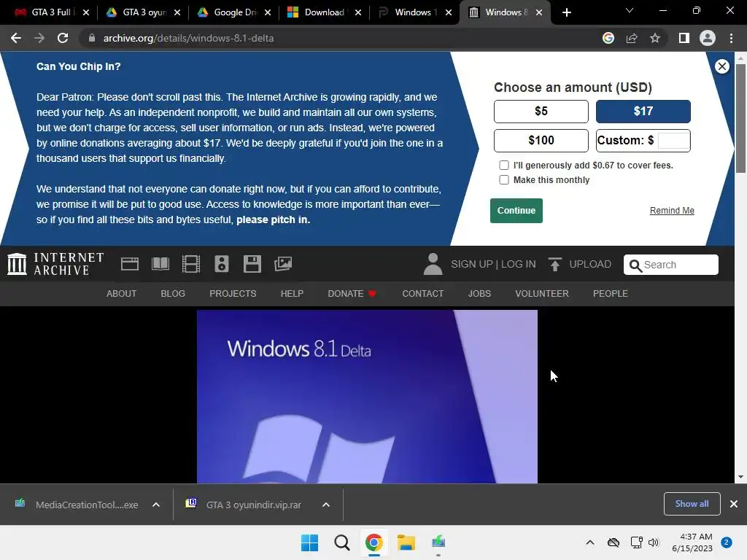Reload the page
Image resolution: width=747 pixels, height=560 pixels.
pyautogui.click(x=63, y=38)
